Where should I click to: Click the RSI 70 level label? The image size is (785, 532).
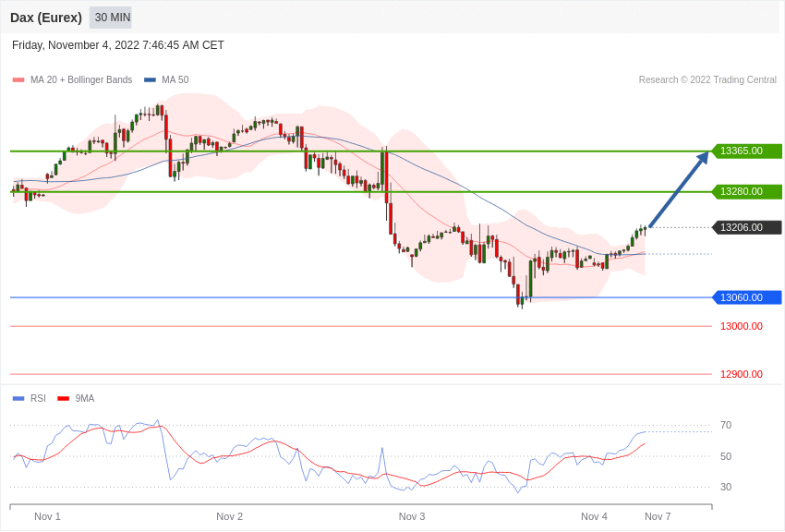726,426
